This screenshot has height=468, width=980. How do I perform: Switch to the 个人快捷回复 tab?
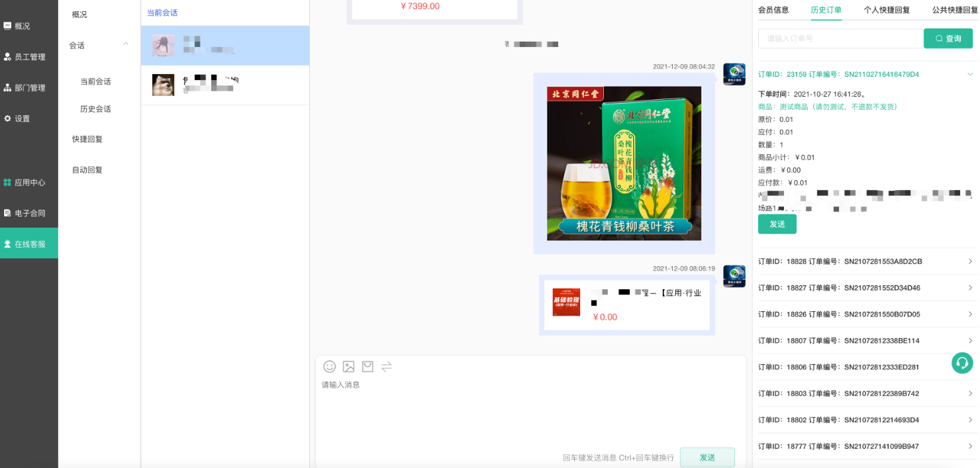point(887,10)
